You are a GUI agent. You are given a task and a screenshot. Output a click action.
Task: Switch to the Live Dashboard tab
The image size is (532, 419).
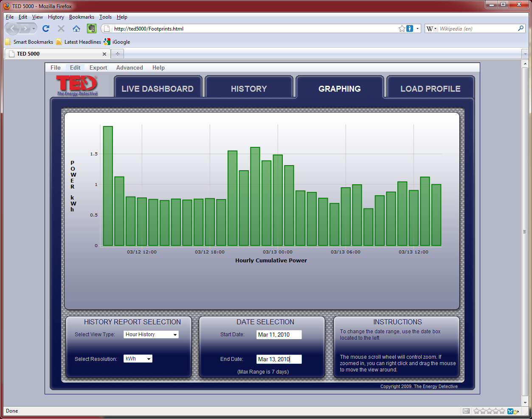click(158, 88)
